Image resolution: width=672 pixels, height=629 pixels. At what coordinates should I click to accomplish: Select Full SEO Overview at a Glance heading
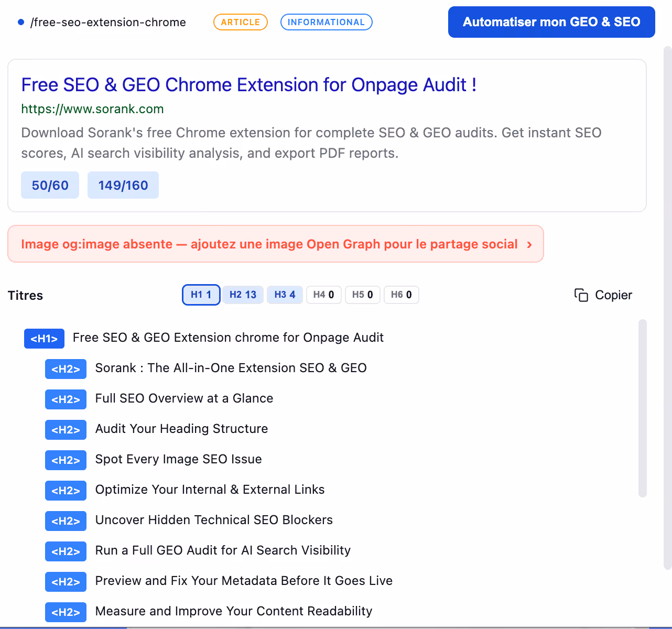coord(184,398)
